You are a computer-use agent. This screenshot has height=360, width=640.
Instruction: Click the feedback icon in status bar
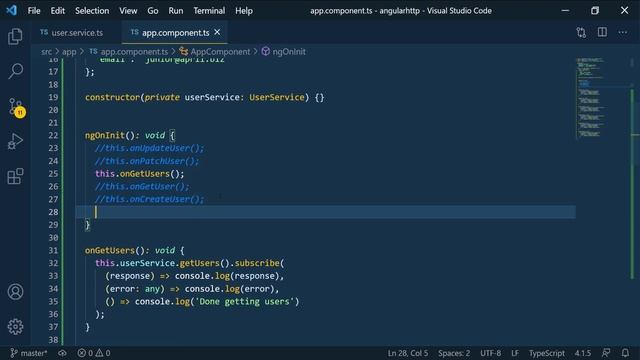[x=606, y=353]
